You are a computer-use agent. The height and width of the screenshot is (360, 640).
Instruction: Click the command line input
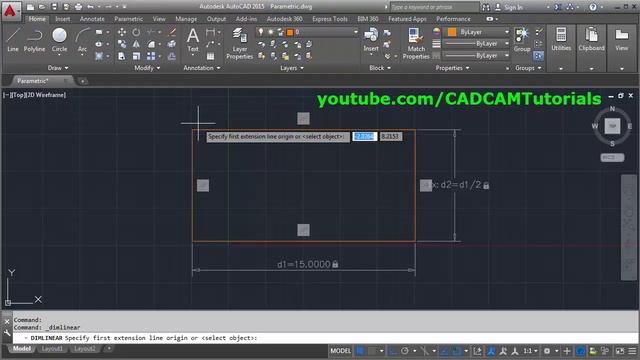pyautogui.click(x=325, y=338)
